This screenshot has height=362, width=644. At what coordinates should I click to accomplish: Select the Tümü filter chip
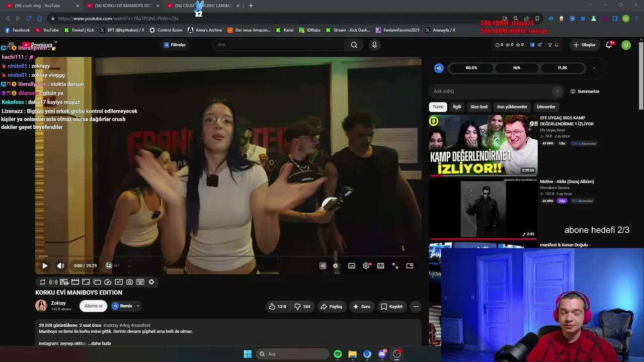click(x=438, y=107)
